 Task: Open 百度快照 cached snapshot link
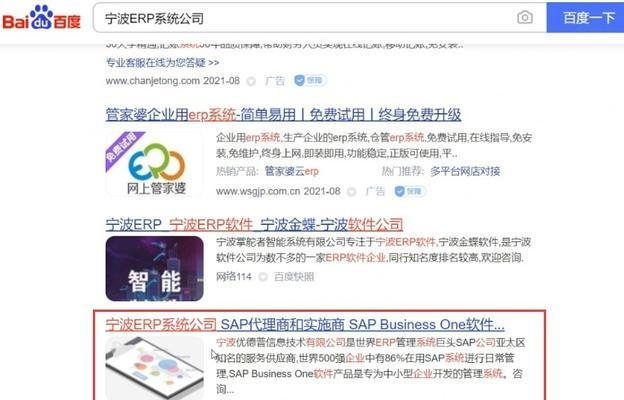(294, 277)
